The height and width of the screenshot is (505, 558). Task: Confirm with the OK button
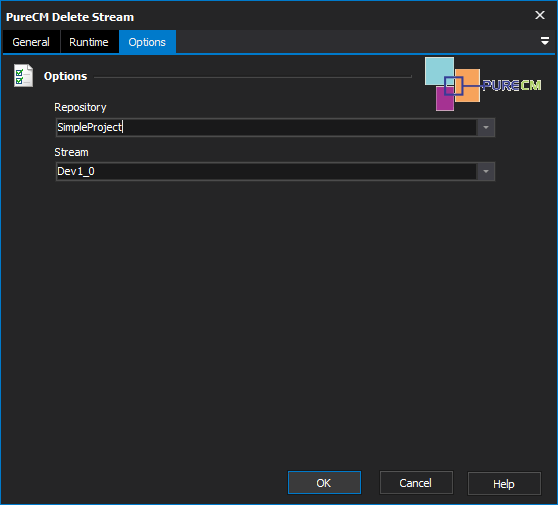pos(324,483)
